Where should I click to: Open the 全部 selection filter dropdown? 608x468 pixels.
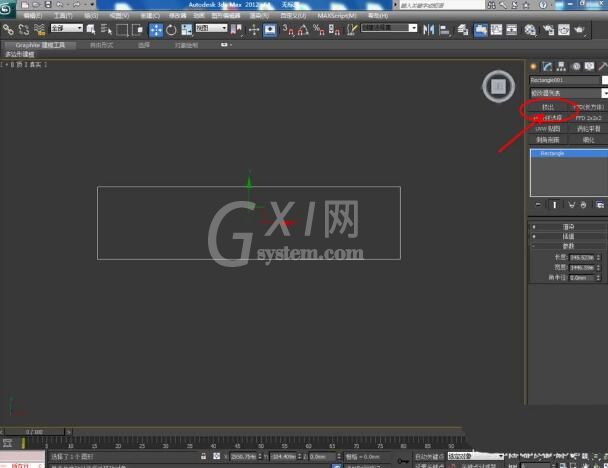coord(67,28)
